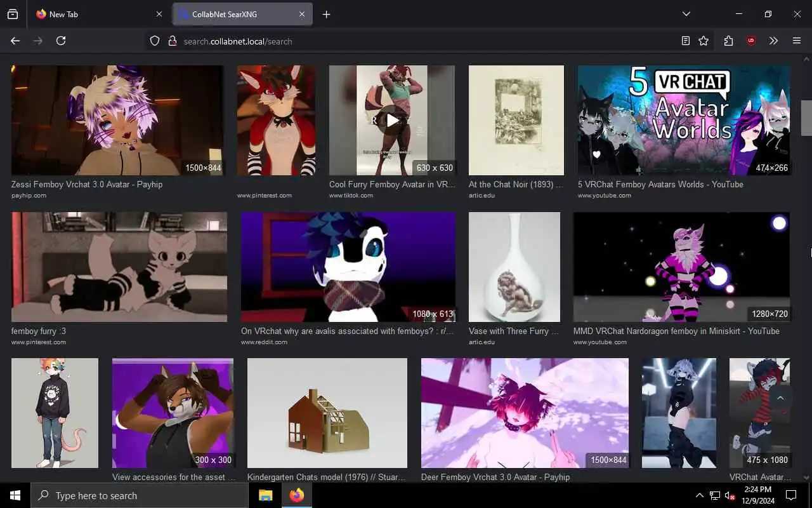Viewport: 812px width, 508px height.
Task: Click the www.tiktok.com source text
Action: 351,195
